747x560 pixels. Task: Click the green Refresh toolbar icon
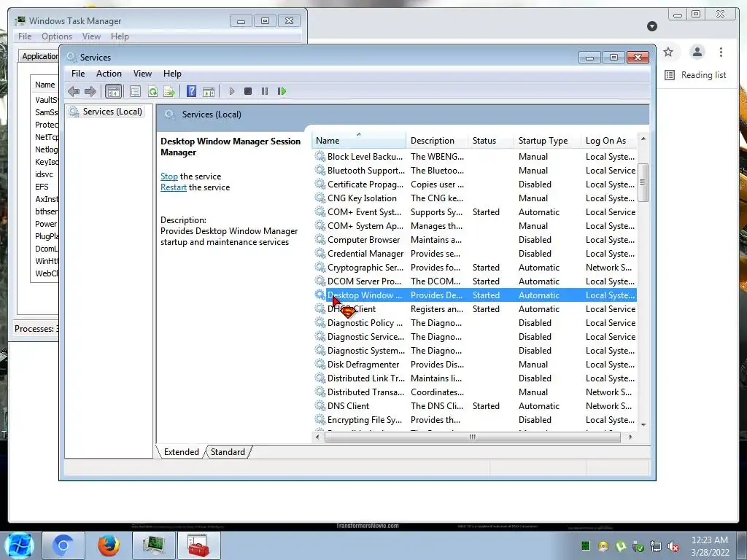[152, 91]
